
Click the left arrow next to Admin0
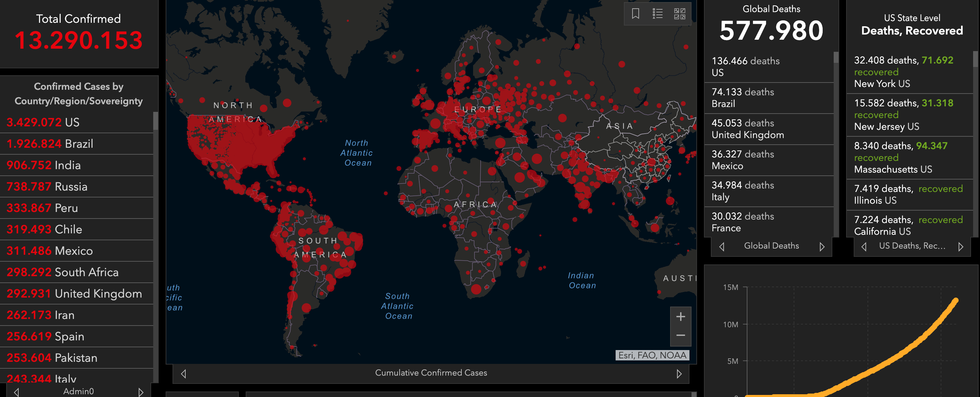(x=16, y=392)
